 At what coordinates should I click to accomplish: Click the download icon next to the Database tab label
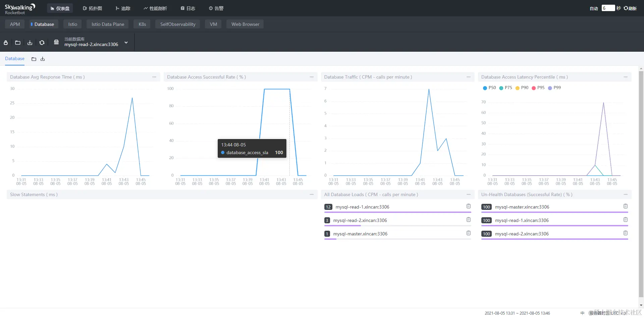tap(43, 59)
